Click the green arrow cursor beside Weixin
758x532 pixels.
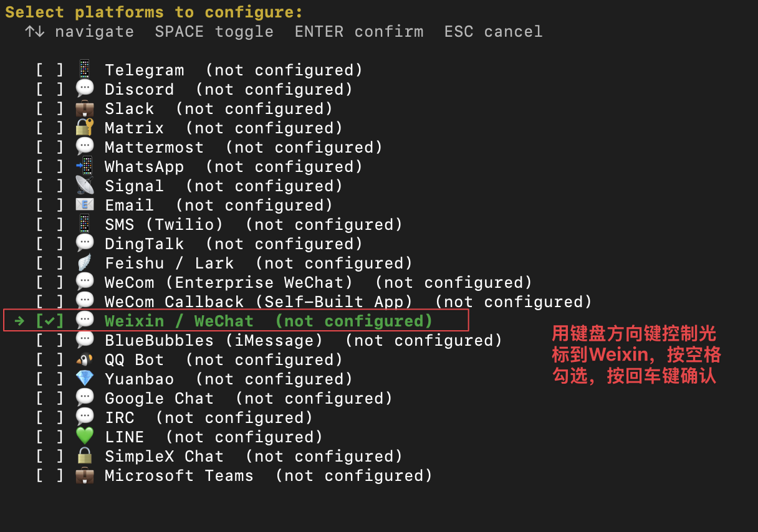20,321
